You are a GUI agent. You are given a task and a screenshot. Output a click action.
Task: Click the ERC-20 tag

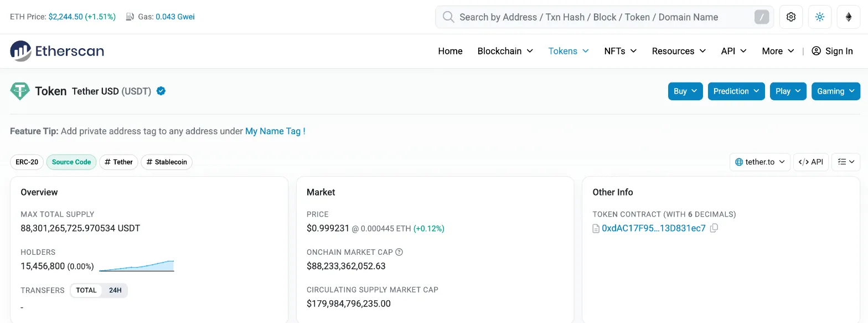tap(27, 162)
